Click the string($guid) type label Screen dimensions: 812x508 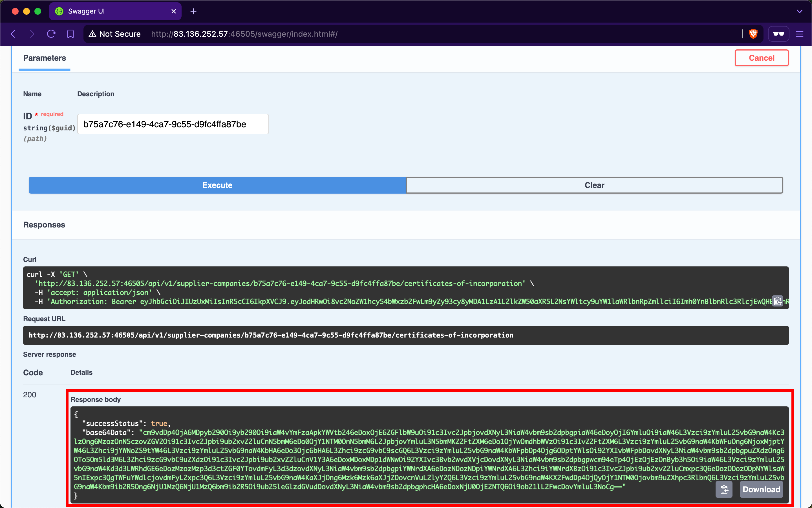(49, 128)
